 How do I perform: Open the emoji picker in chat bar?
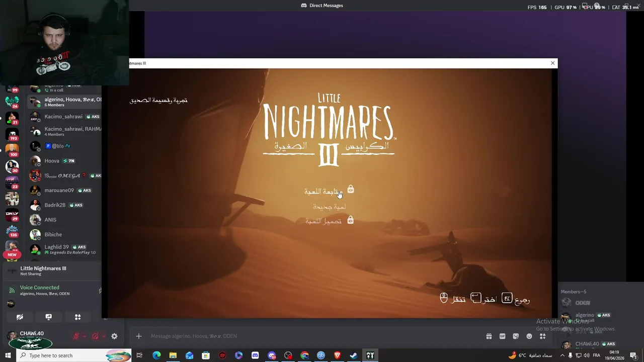(x=529, y=336)
